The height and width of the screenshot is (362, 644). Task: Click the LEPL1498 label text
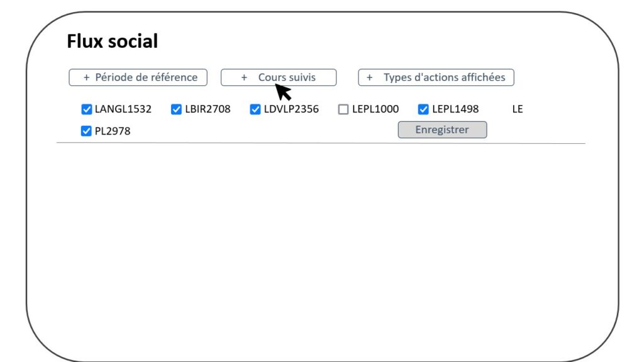(455, 109)
